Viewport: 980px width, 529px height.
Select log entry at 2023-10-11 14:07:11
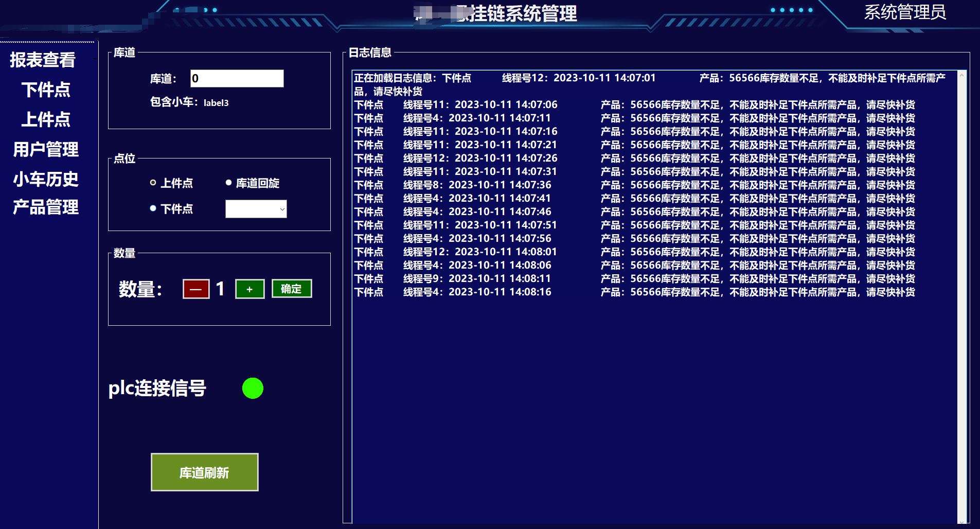tap(634, 118)
